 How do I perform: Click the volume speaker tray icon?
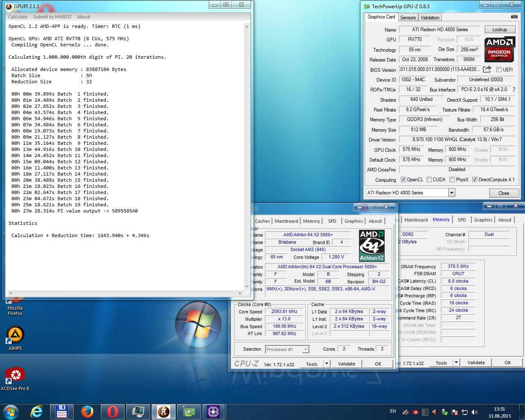point(475,412)
